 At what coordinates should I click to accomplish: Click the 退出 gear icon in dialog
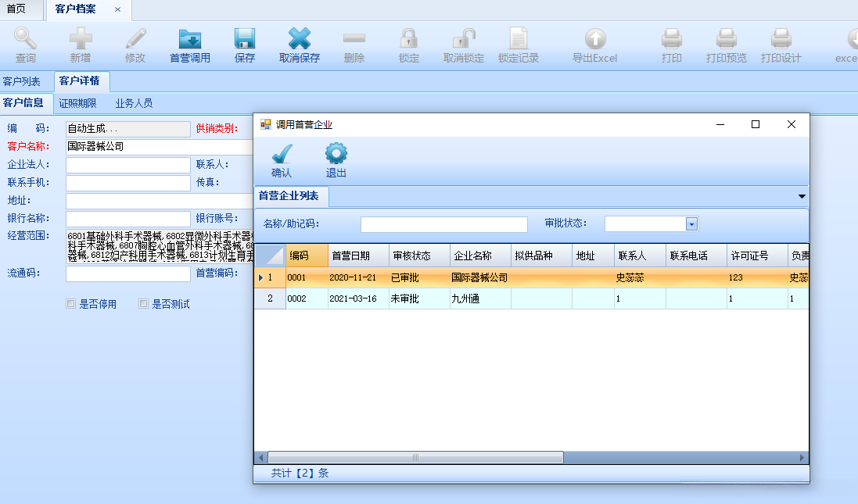(x=336, y=154)
